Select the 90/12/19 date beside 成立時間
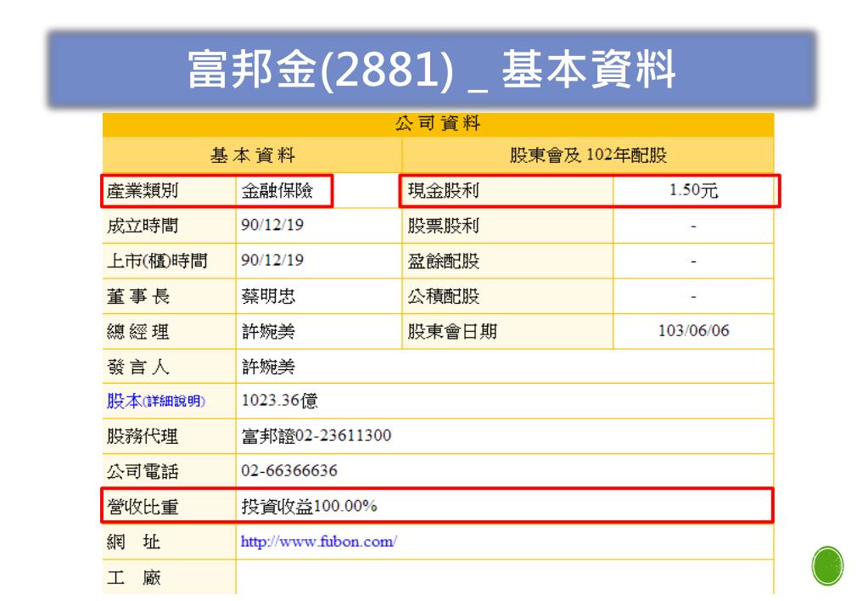The width and height of the screenshot is (868, 601). point(272,225)
